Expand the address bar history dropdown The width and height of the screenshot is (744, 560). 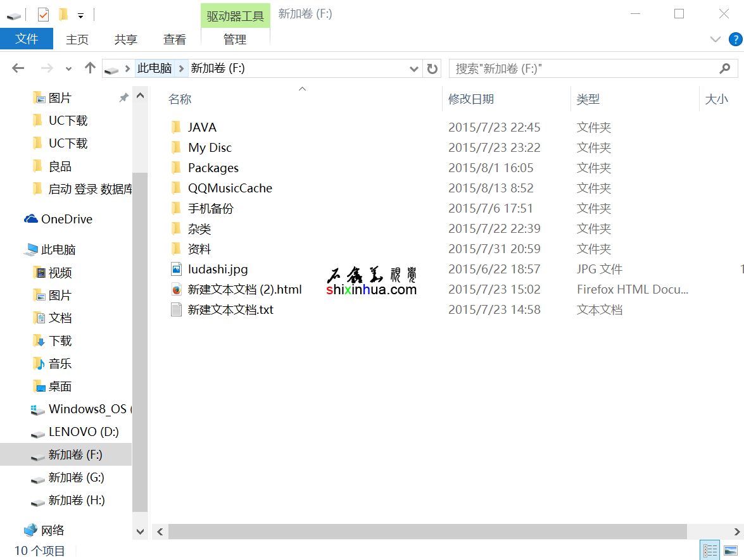[414, 68]
